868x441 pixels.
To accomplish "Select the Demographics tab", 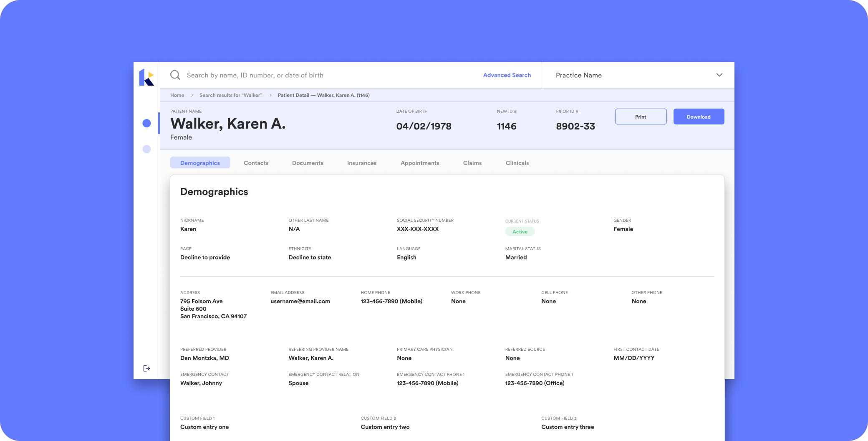I will point(200,163).
